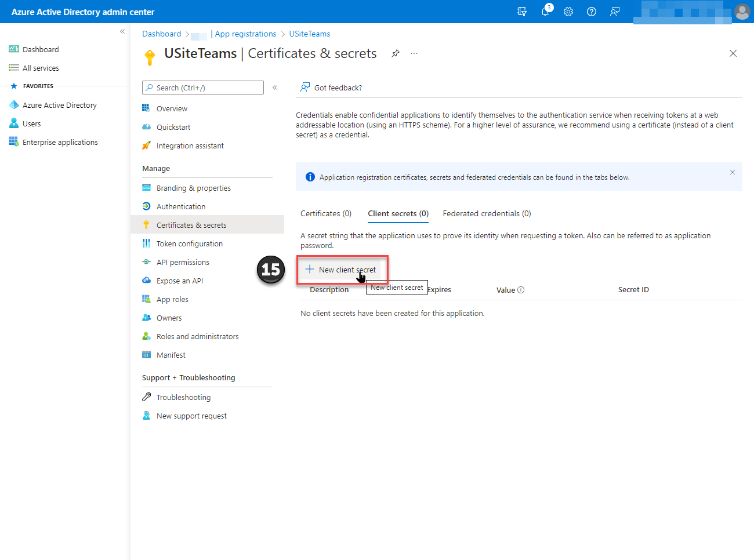The width and height of the screenshot is (754, 560).
Task: Click the Value info icon
Action: pyautogui.click(x=521, y=290)
